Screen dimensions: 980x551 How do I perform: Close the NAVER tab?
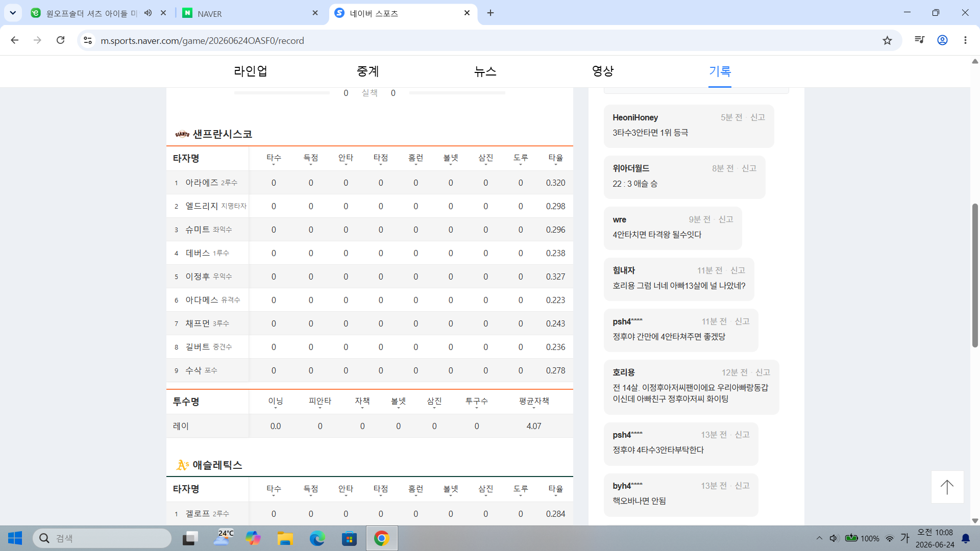(x=315, y=13)
